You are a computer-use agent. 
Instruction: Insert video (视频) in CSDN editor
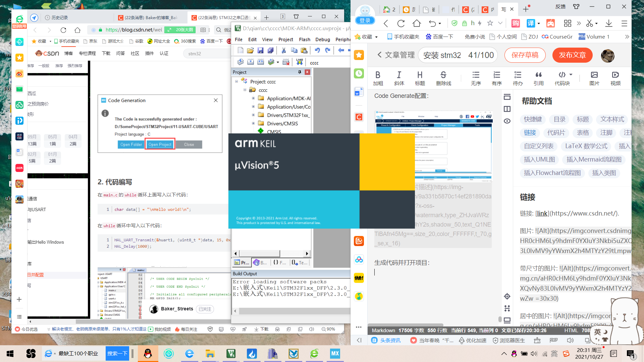tap(615, 78)
